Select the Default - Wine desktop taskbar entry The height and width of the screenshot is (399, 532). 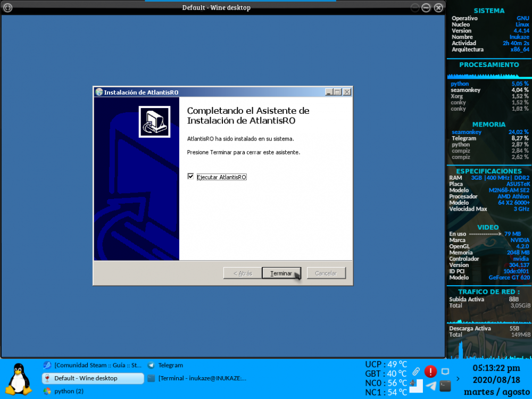[x=93, y=378]
